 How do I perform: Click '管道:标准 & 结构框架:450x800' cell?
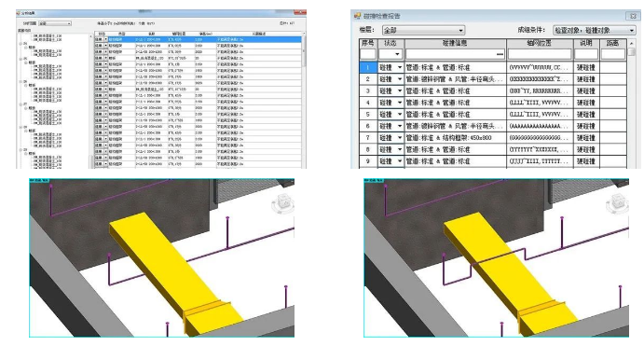455,138
